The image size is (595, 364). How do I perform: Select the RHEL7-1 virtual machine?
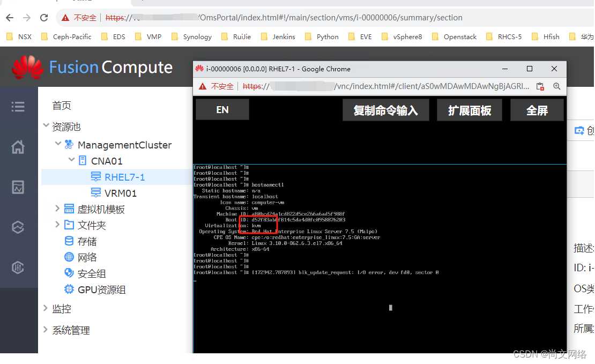tap(124, 177)
